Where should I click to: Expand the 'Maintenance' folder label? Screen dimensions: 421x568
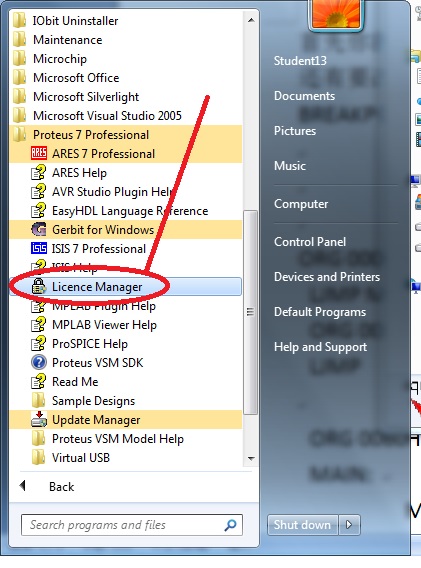(x=68, y=39)
